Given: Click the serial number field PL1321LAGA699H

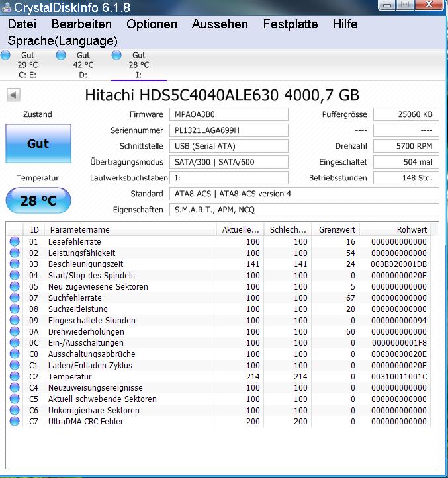Looking at the screenshot, I should tap(229, 130).
